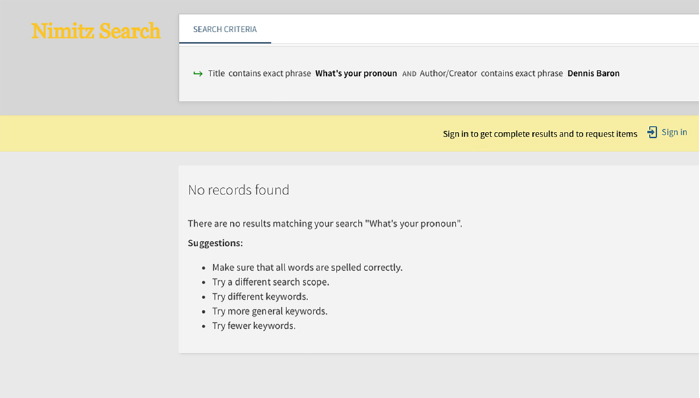Viewport: 700px width, 398px height.
Task: Click the "Try different keywords" suggestion
Action: tap(260, 297)
